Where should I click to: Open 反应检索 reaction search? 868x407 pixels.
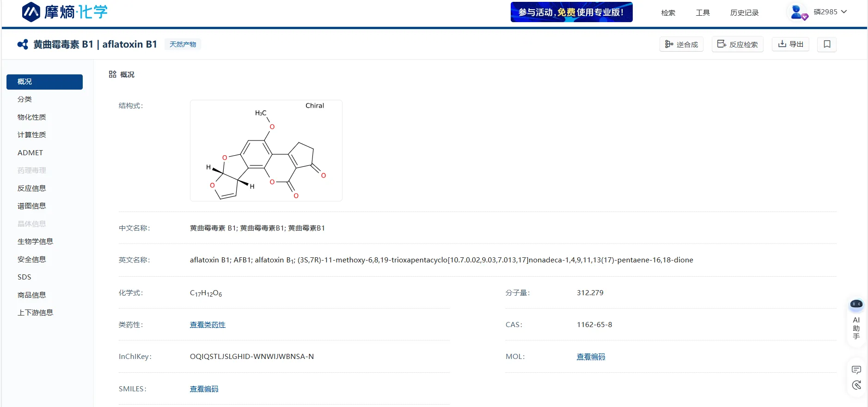737,44
